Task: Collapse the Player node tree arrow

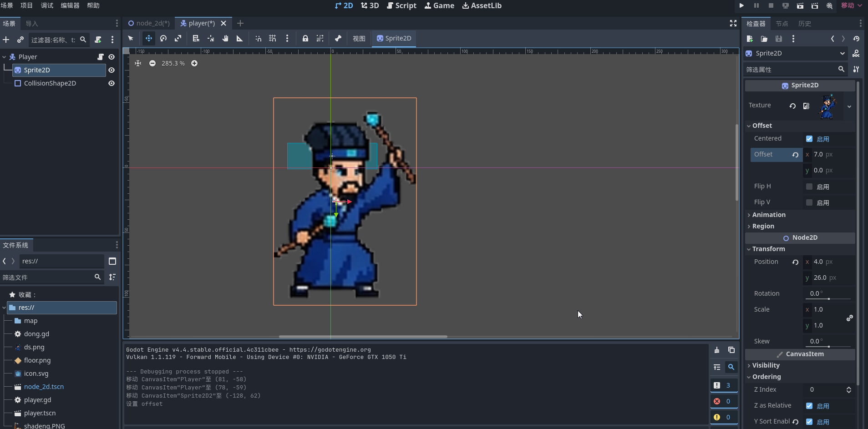Action: coord(4,57)
